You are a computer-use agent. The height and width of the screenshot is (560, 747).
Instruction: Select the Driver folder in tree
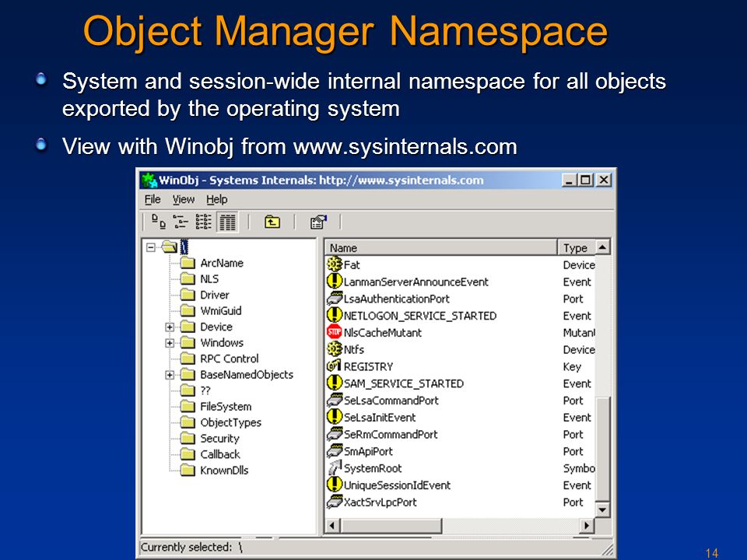tap(215, 295)
